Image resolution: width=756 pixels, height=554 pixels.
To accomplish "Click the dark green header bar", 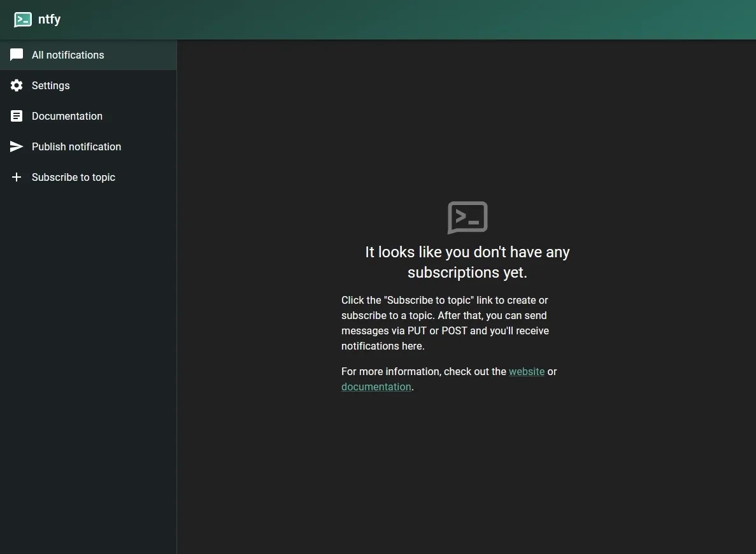I will [x=382, y=19].
